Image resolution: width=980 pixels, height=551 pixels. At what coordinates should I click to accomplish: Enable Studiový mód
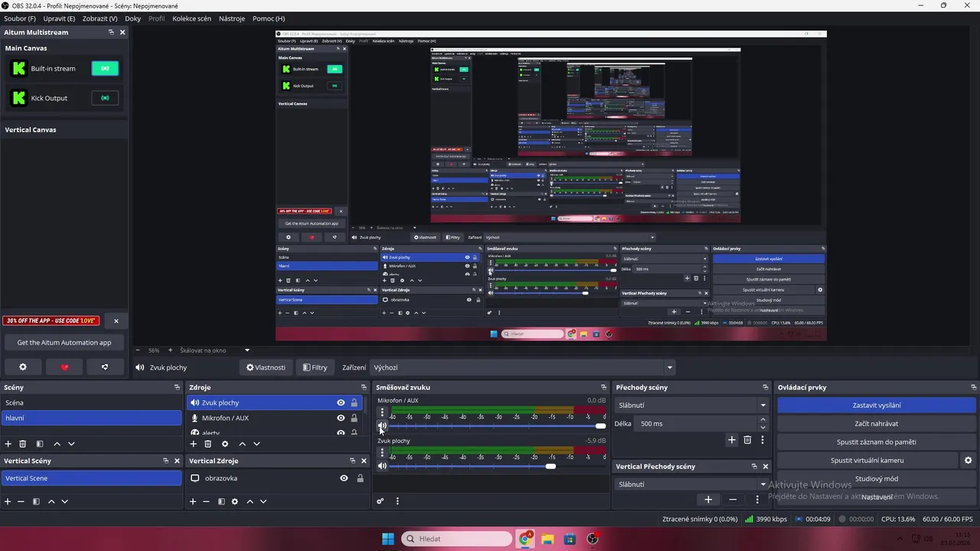point(877,479)
